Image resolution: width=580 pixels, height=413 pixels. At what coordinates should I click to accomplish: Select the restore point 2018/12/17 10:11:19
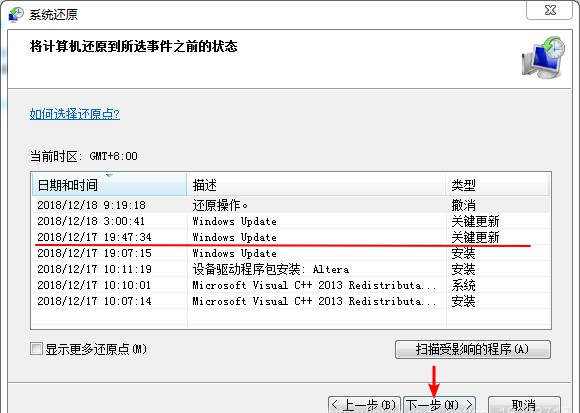291,269
